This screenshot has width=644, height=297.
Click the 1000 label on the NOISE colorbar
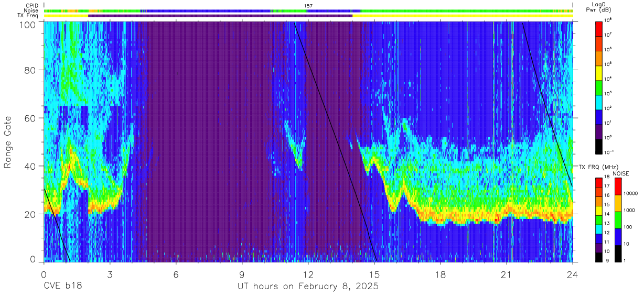[x=630, y=211]
